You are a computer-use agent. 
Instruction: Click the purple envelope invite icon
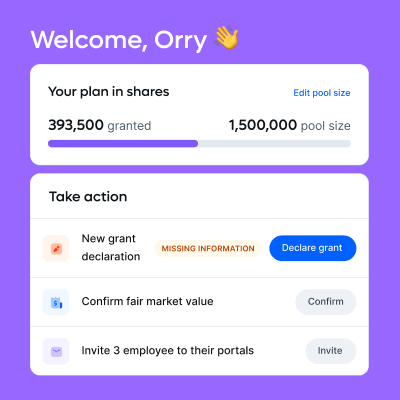click(56, 351)
